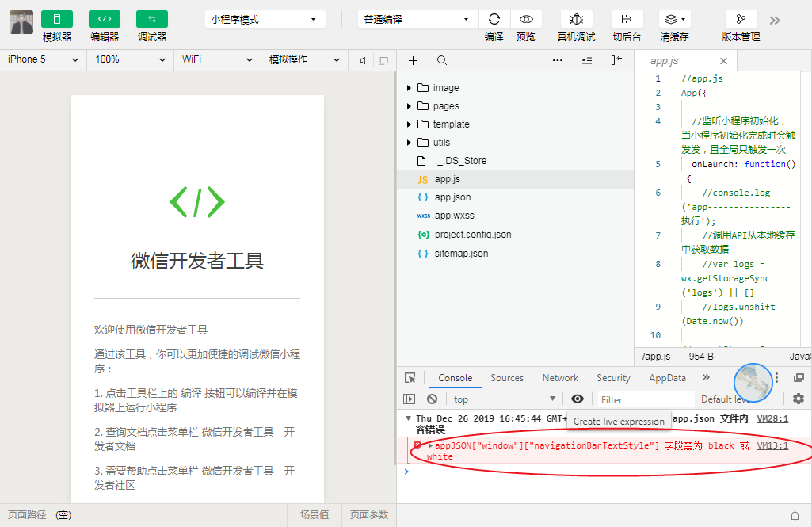Open the Default levels dropdown
Image resolution: width=812 pixels, height=527 pixels.
point(733,399)
